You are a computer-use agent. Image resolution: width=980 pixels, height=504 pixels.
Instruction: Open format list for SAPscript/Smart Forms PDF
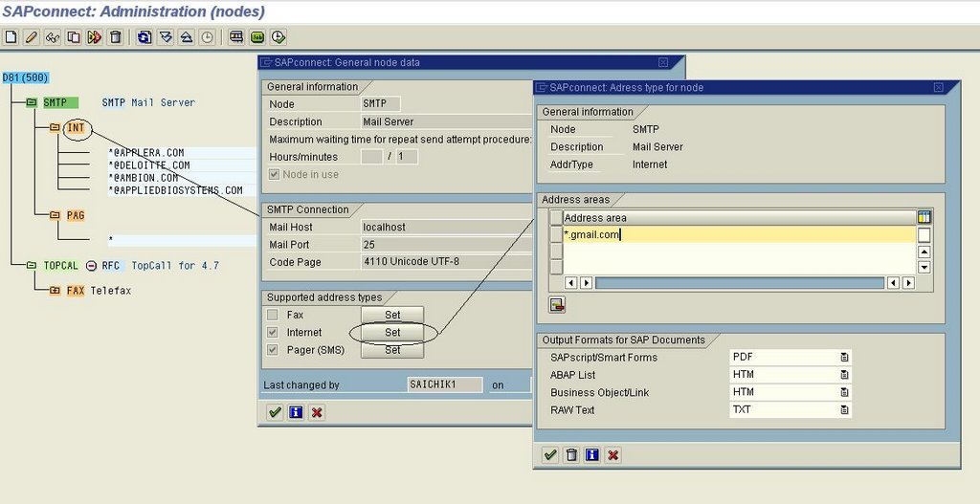click(x=844, y=358)
